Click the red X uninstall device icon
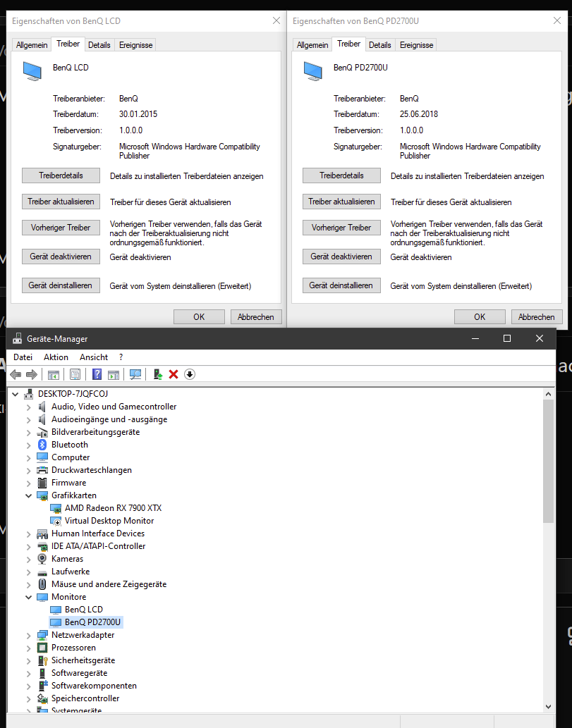This screenshot has height=728, width=572. [174, 374]
